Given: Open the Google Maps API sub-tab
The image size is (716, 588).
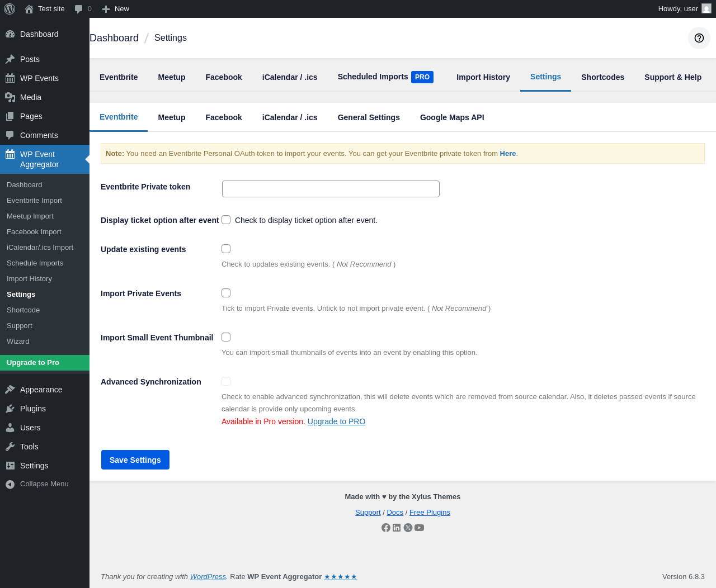Looking at the screenshot, I should pyautogui.click(x=452, y=117).
